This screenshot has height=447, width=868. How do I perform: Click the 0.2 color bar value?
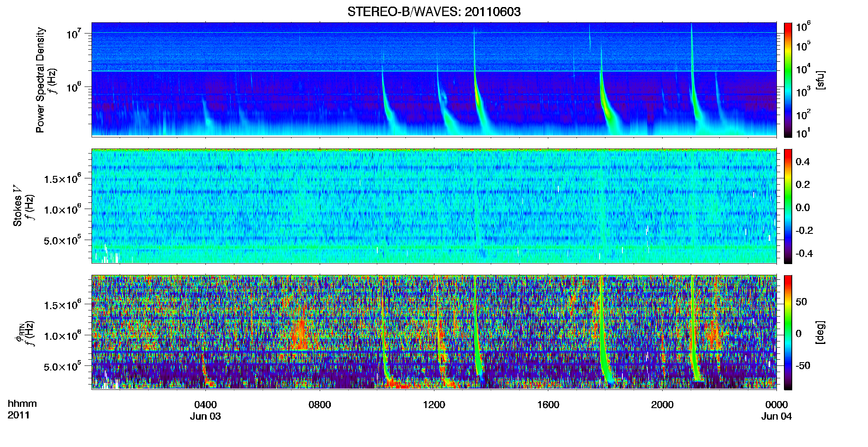point(803,184)
